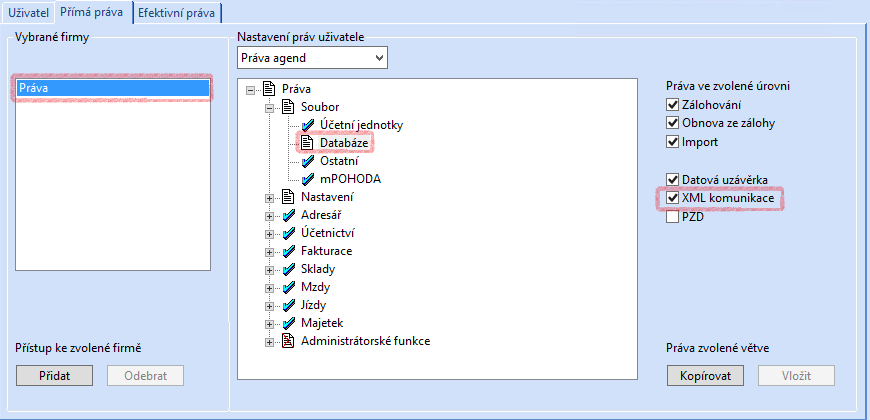Click the checkmark icon next to Mzdy

(x=289, y=287)
